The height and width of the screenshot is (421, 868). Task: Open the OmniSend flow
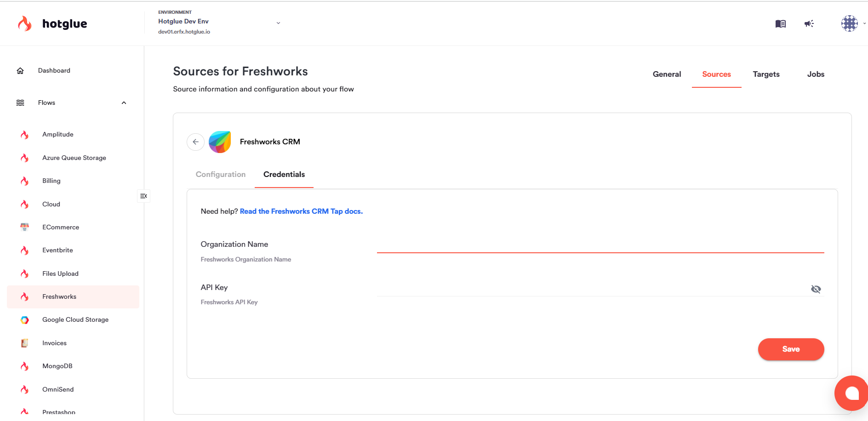tap(58, 390)
